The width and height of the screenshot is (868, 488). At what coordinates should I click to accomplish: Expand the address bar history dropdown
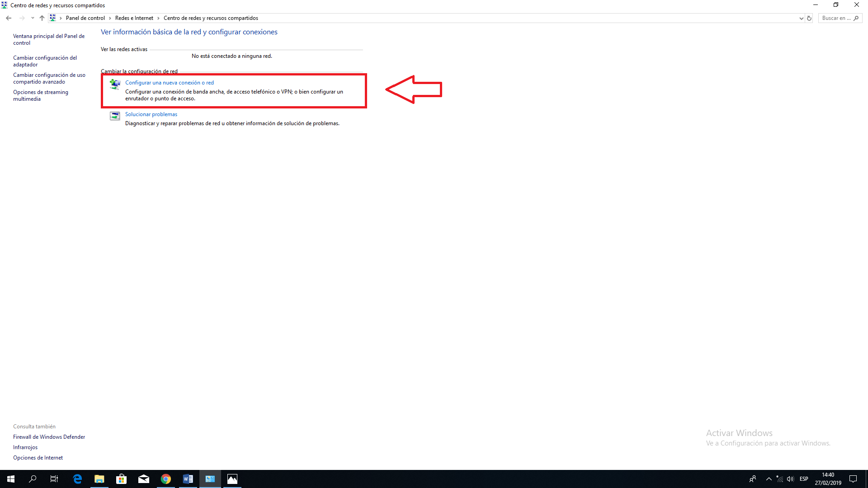click(801, 18)
